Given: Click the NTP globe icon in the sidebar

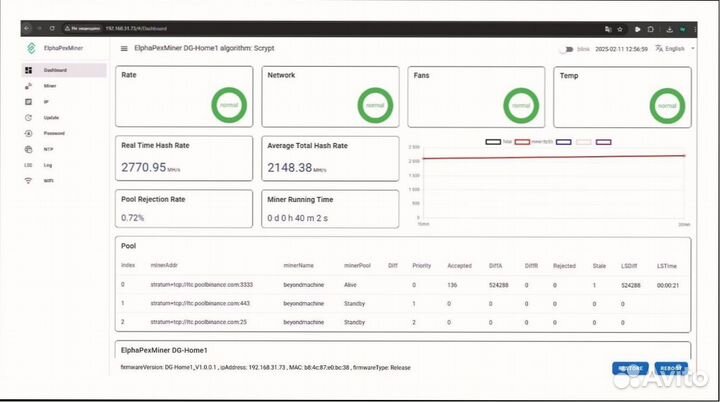Looking at the screenshot, I should pyautogui.click(x=28, y=149).
